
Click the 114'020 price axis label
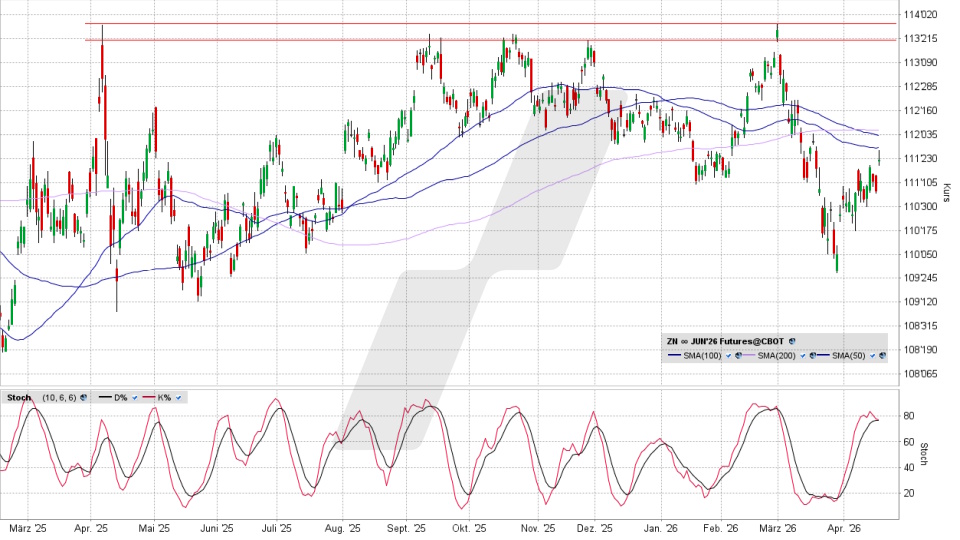coord(920,14)
